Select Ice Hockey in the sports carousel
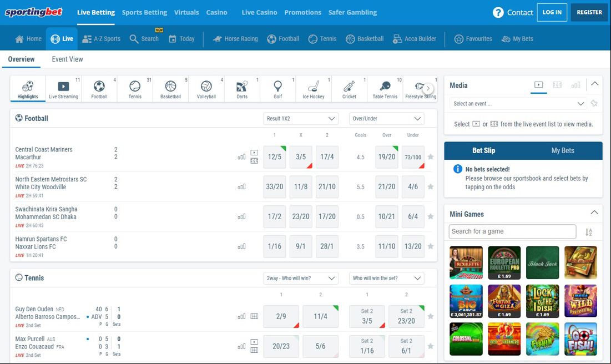The height and width of the screenshot is (364, 611). point(314,89)
